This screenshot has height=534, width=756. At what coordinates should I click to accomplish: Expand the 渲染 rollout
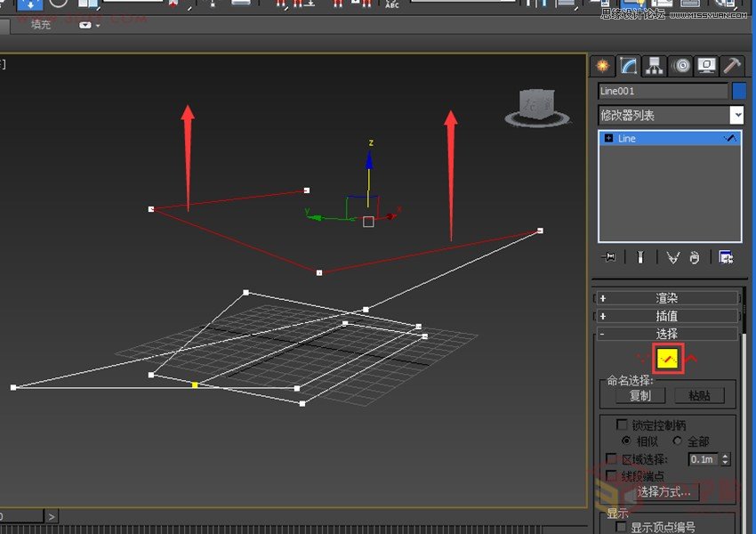coord(667,297)
